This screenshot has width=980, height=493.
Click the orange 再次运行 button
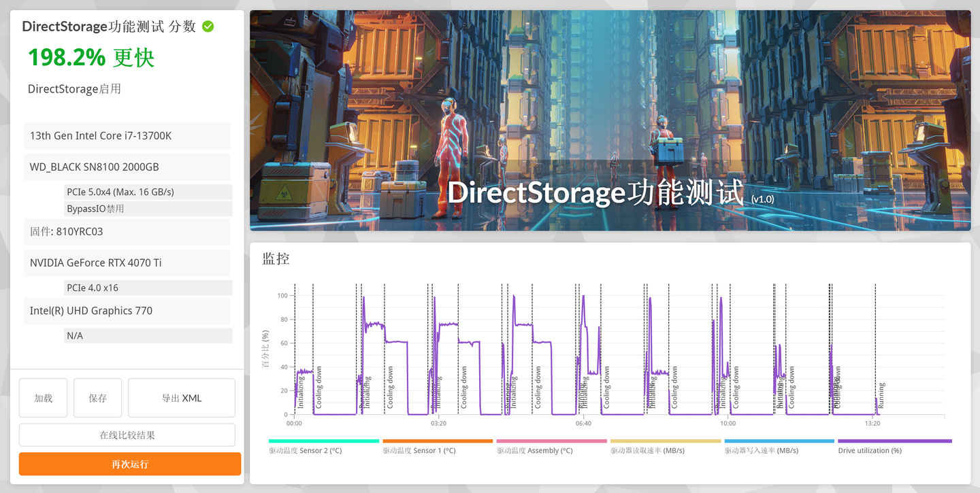coord(130,464)
